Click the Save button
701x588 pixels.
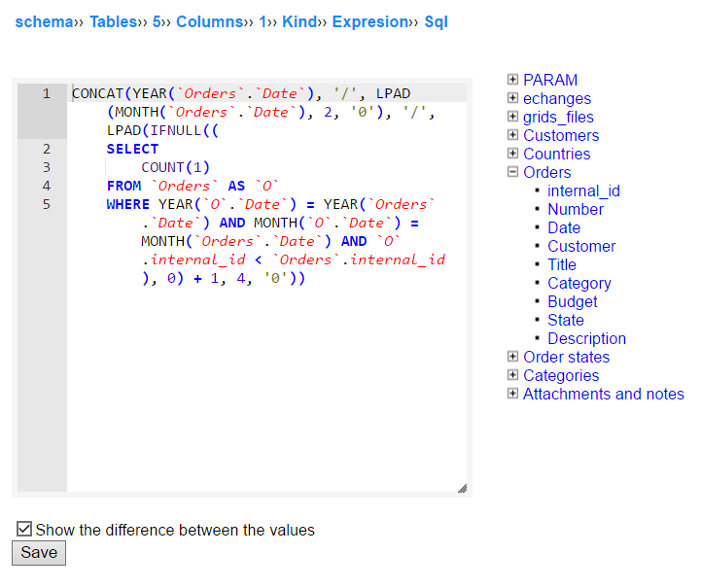tap(39, 553)
